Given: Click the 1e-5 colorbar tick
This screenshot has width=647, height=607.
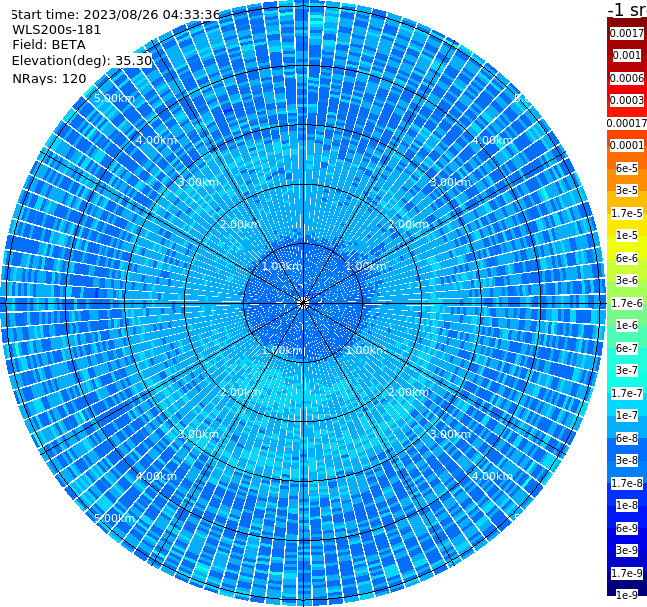Looking at the screenshot, I should pos(627,235).
